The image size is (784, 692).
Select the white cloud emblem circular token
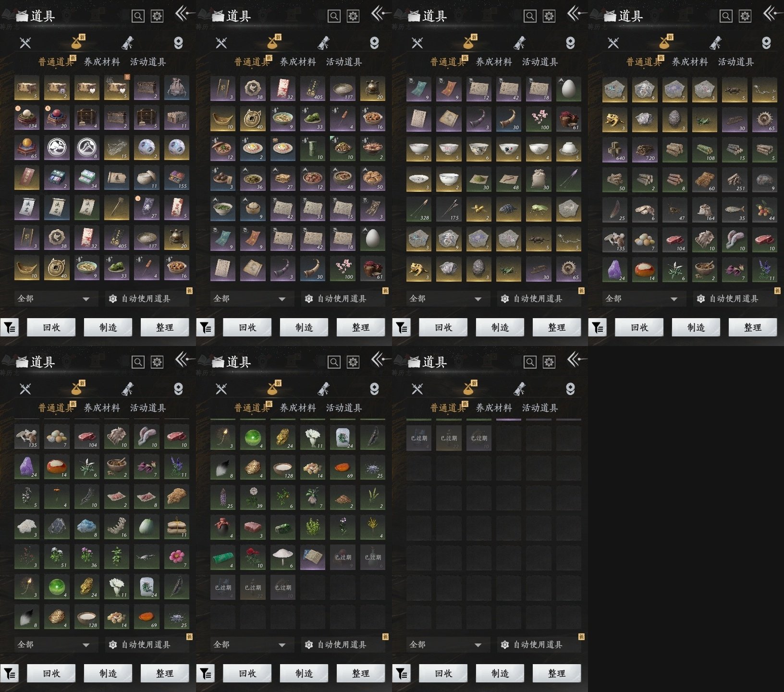[57, 148]
